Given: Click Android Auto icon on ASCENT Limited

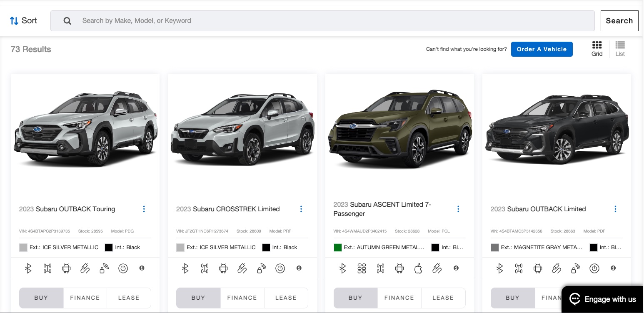Looking at the screenshot, I should point(399,268).
